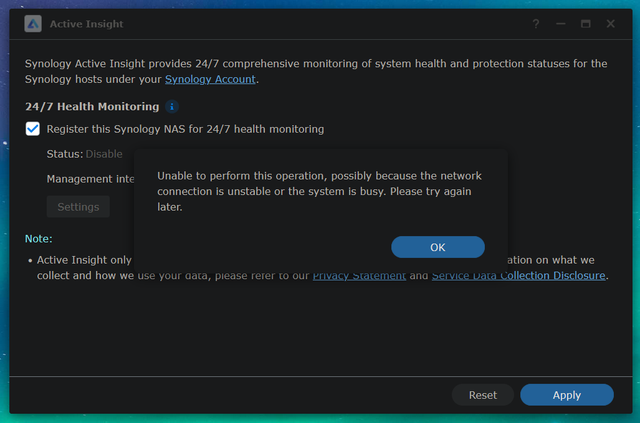Click the 24/7 Health Monitoring heading
This screenshot has height=423, width=640.
click(92, 107)
